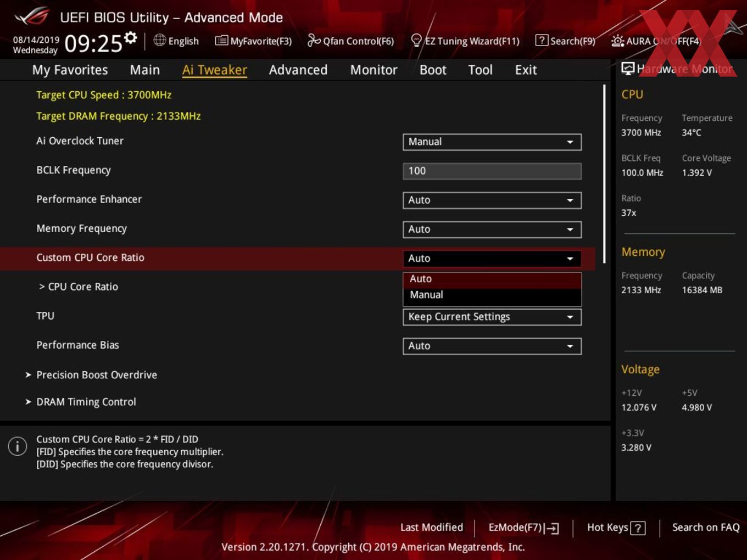
Task: Open Search on FAQ link
Action: (x=706, y=527)
